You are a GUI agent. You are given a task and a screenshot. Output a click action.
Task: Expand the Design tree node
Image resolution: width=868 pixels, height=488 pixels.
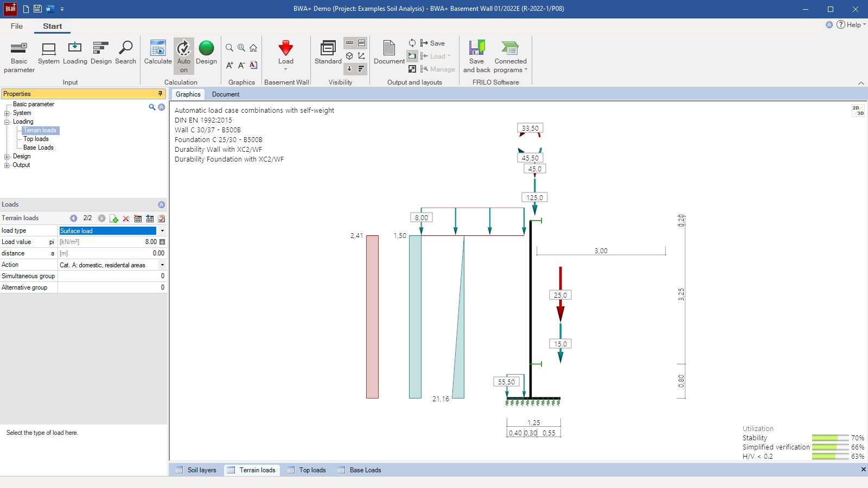tap(7, 157)
